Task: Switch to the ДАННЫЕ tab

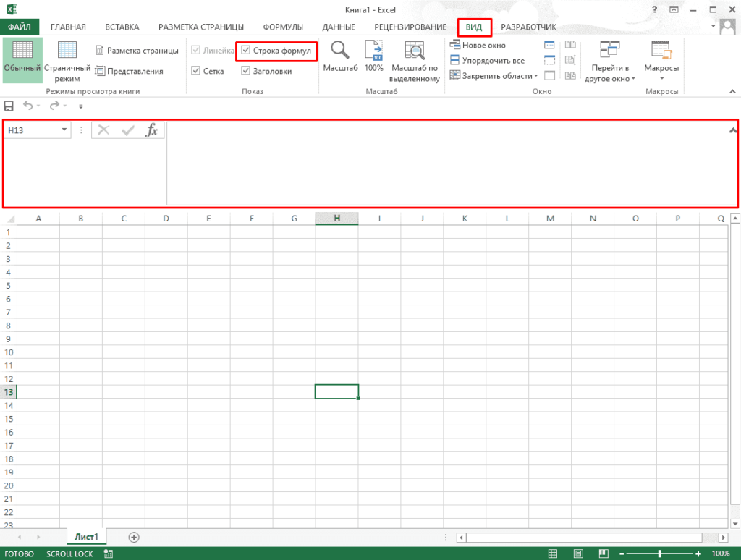Action: [x=339, y=27]
